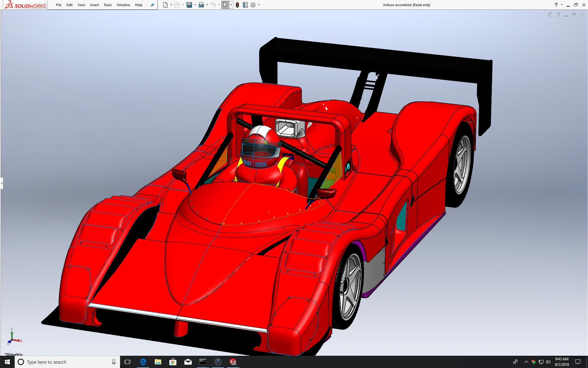Click the Dimetric view label
The image size is (588, 368).
tap(14, 354)
